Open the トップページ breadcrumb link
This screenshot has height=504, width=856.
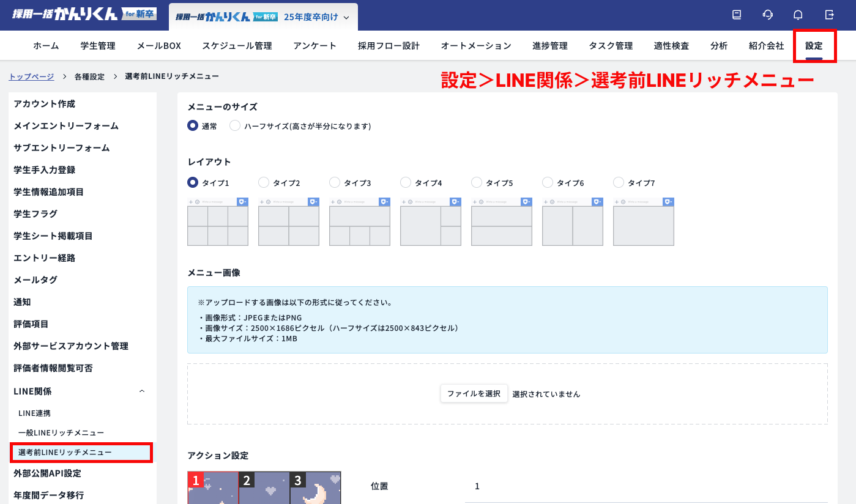31,76
